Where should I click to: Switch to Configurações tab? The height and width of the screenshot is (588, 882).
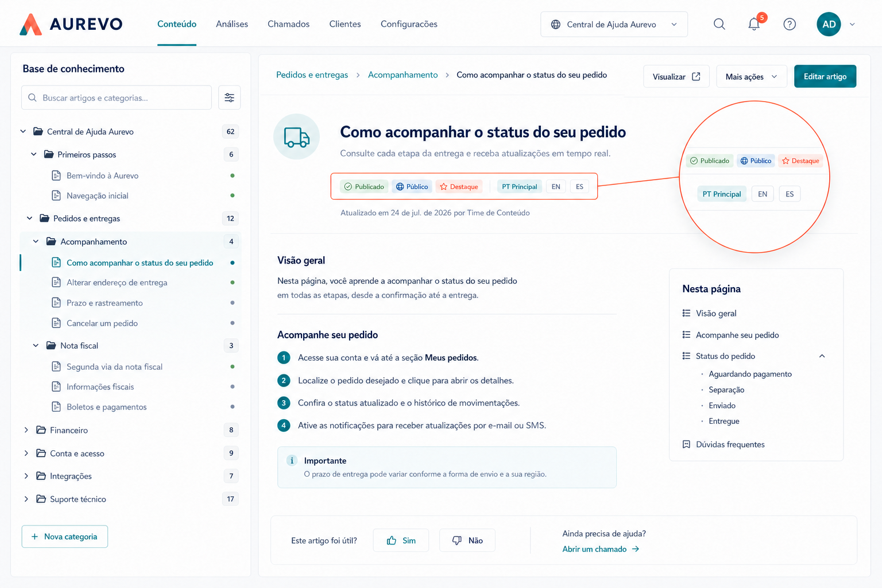tap(409, 24)
